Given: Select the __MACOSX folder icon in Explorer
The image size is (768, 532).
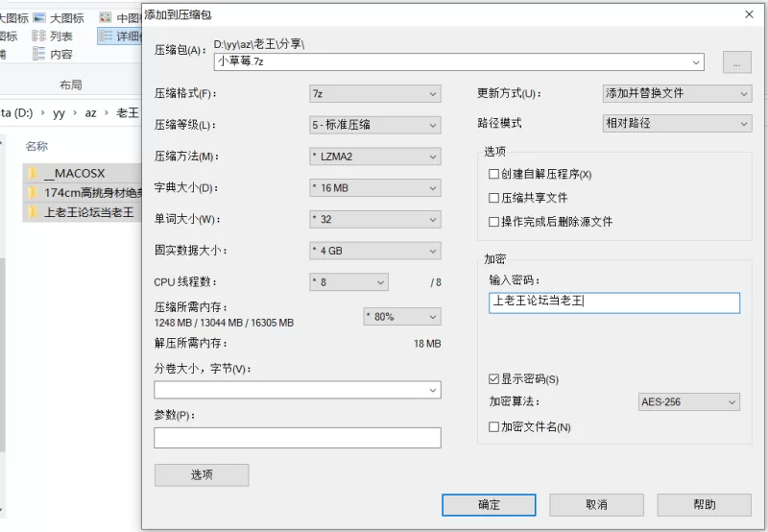Looking at the screenshot, I should click(x=34, y=173).
